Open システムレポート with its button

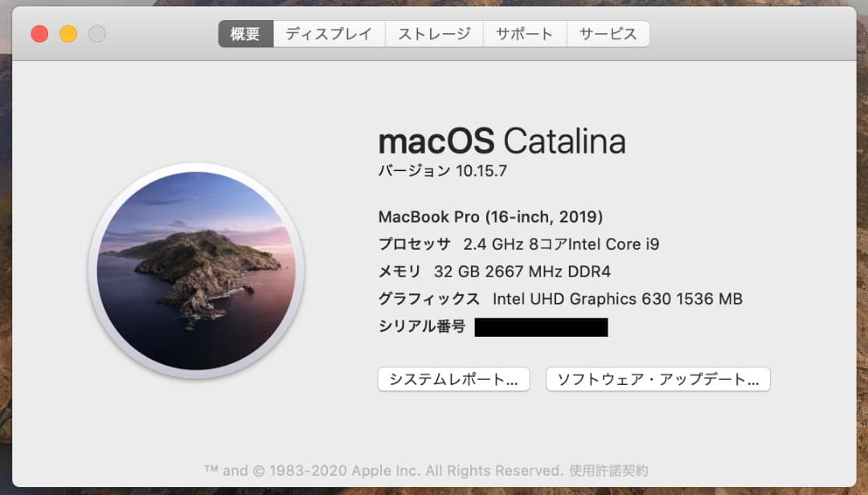click(453, 378)
